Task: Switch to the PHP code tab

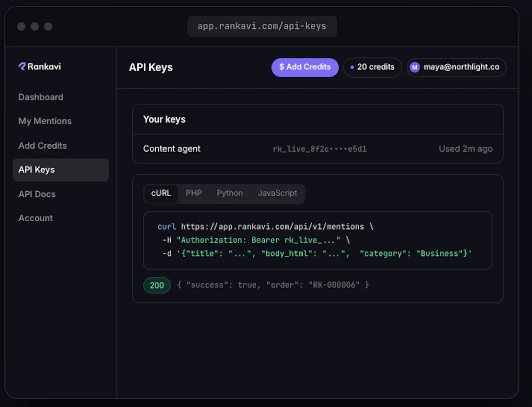Action: (x=194, y=193)
